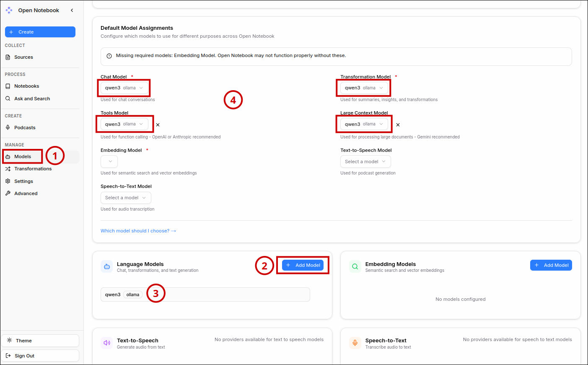Image resolution: width=588 pixels, height=365 pixels.
Task: Open the Podcasts page
Action: tap(25, 128)
